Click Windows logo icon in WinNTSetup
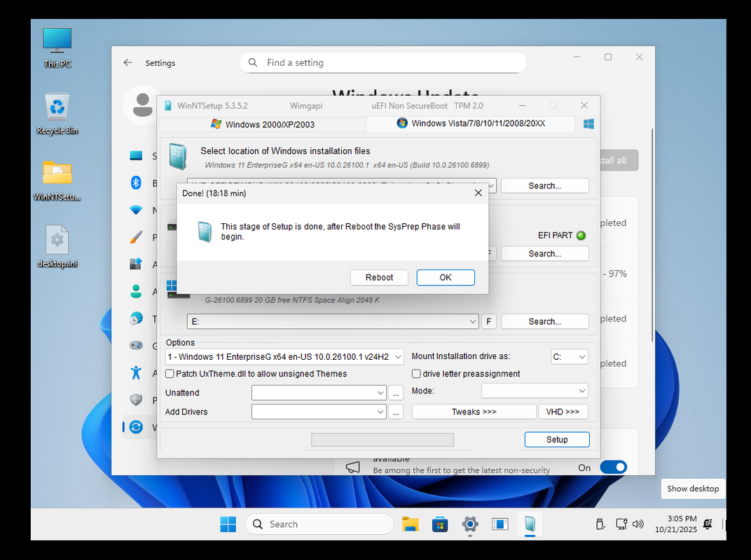The height and width of the screenshot is (560, 751). point(588,123)
